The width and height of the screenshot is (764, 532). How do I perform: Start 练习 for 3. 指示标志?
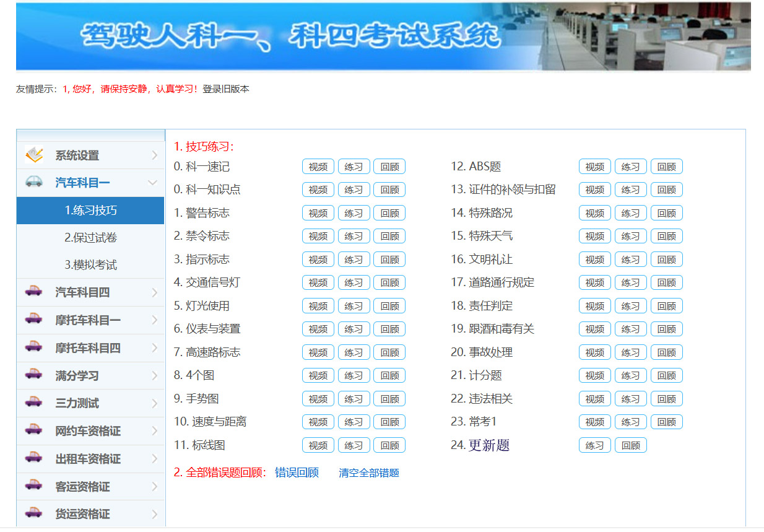[354, 259]
